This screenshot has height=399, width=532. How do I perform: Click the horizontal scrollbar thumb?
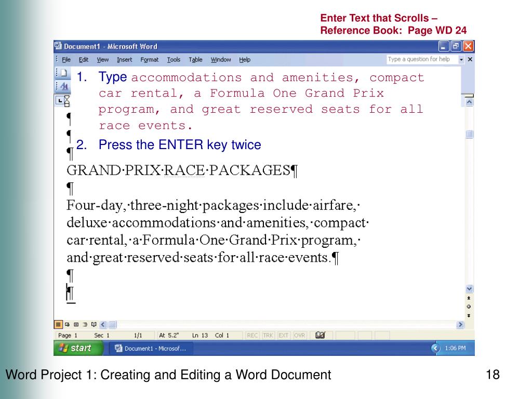coord(112,325)
